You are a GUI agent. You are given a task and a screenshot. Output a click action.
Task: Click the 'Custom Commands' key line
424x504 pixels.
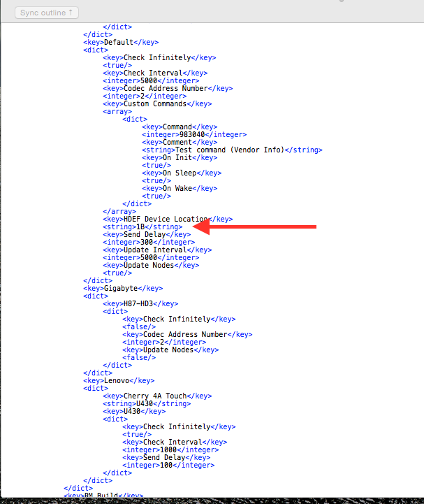pyautogui.click(x=157, y=104)
